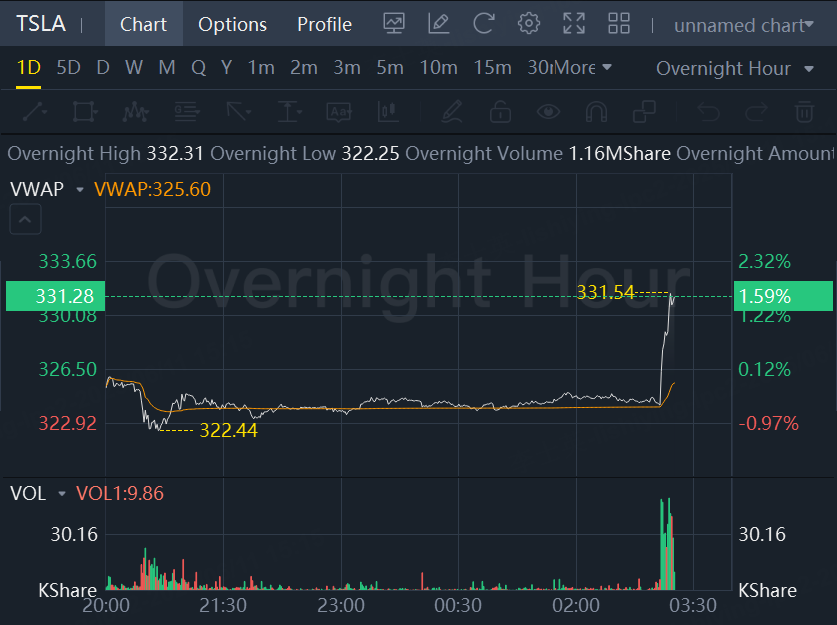
Task: Click the green 331.28 price marker
Action: pos(56,296)
